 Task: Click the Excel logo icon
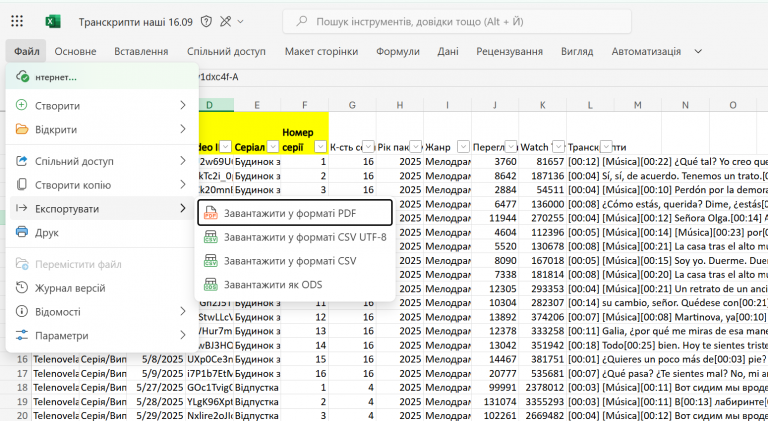pyautogui.click(x=53, y=22)
